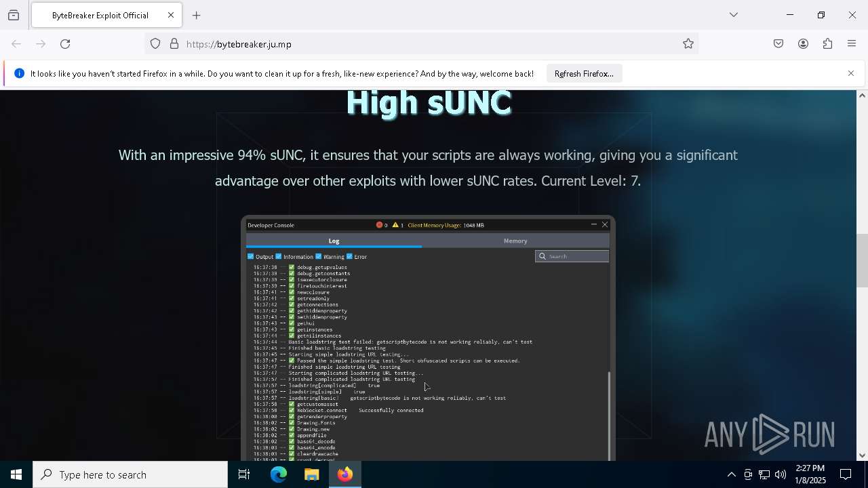Click the taskbar search box
Image resolution: width=868 pixels, height=488 pixels.
click(x=130, y=474)
